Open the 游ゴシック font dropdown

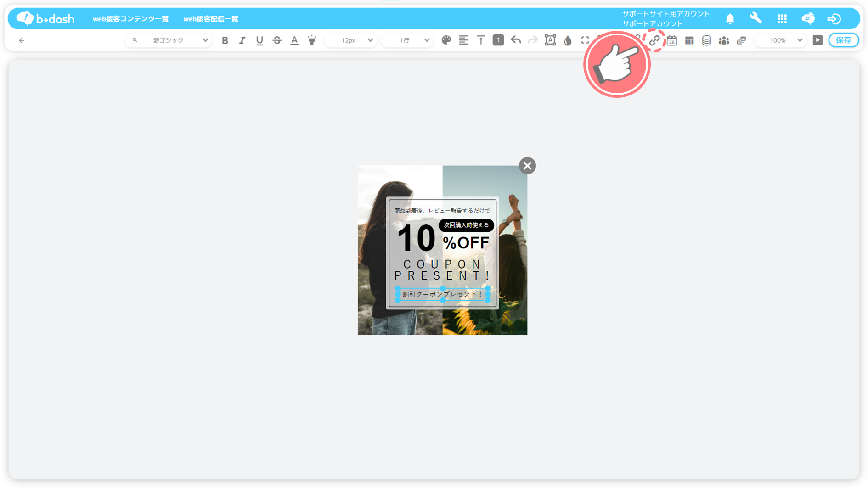coord(169,40)
